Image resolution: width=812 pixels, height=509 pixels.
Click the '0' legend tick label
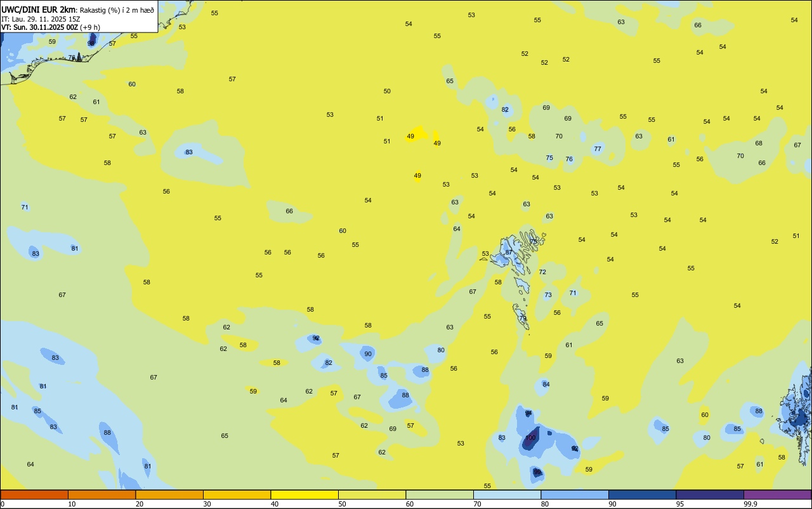3,504
